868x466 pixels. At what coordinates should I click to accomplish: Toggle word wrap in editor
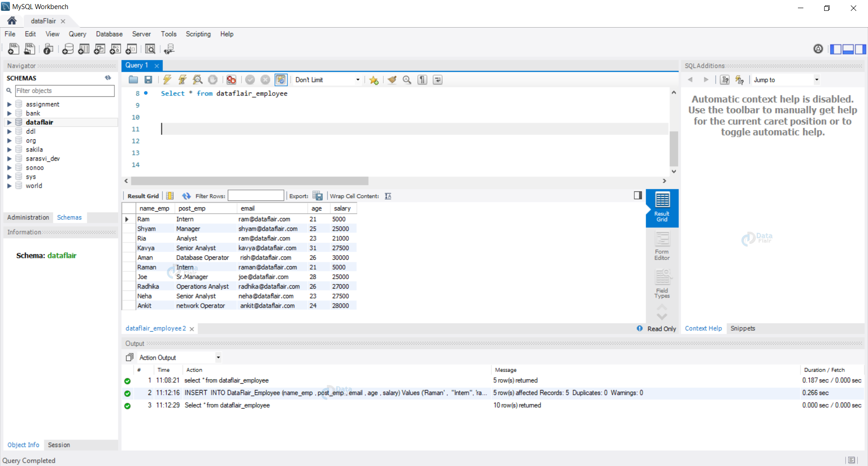click(438, 80)
